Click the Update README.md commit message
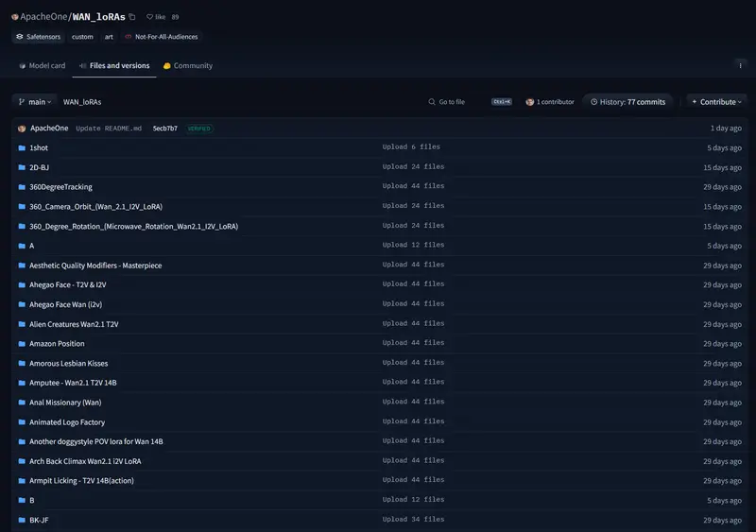756x532 pixels. pyautogui.click(x=109, y=129)
